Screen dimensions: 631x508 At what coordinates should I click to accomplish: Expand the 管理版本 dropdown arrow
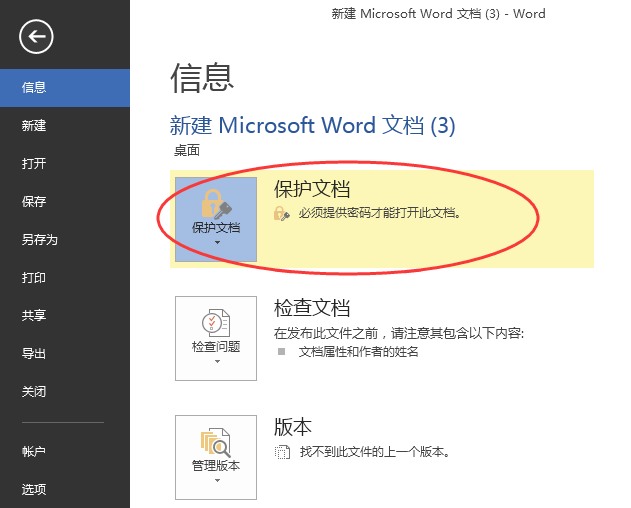click(x=217, y=481)
